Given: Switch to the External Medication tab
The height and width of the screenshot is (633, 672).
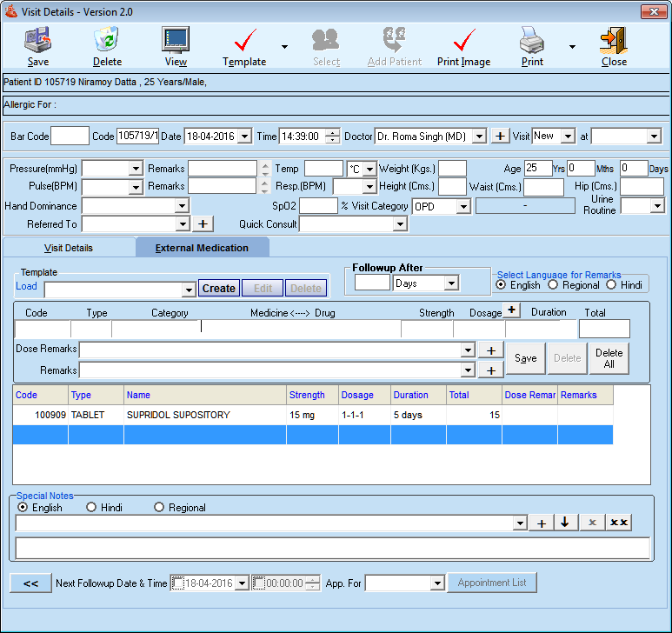Looking at the screenshot, I should [202, 248].
